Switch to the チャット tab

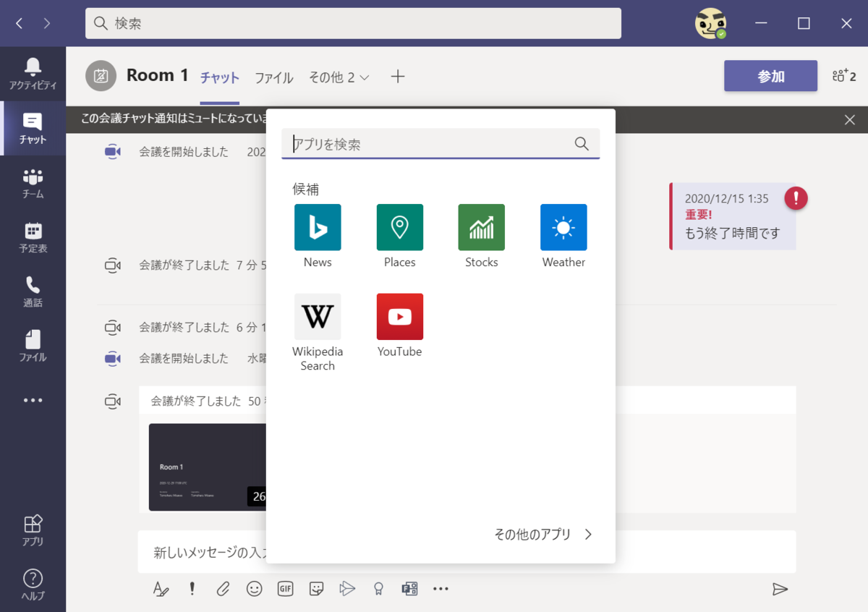[x=220, y=78]
